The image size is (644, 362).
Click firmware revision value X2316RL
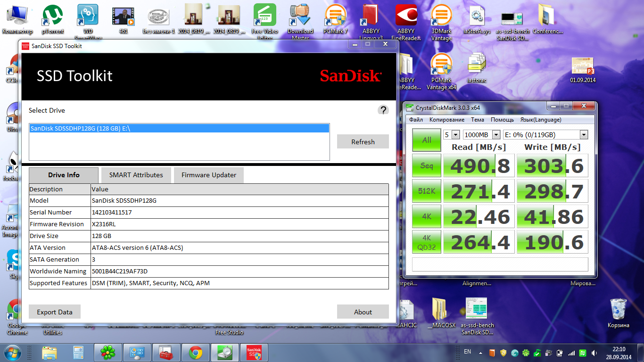tap(104, 224)
